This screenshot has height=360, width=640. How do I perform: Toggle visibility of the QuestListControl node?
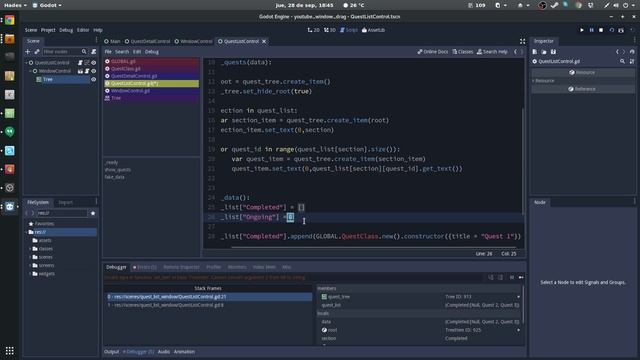coord(94,63)
